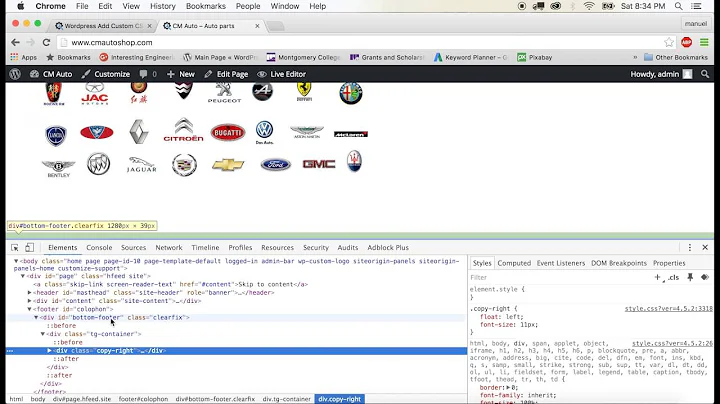Bookmark this page with the star icon
This screenshot has width=720, height=404.
(669, 42)
